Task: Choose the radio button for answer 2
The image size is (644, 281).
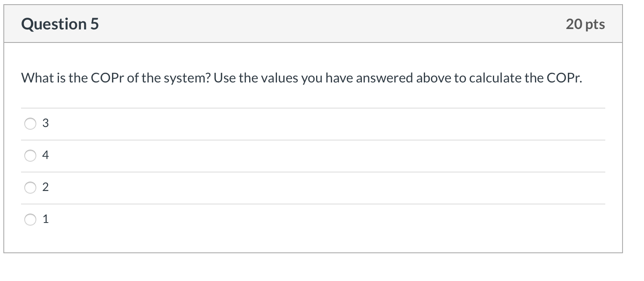Action: click(31, 188)
